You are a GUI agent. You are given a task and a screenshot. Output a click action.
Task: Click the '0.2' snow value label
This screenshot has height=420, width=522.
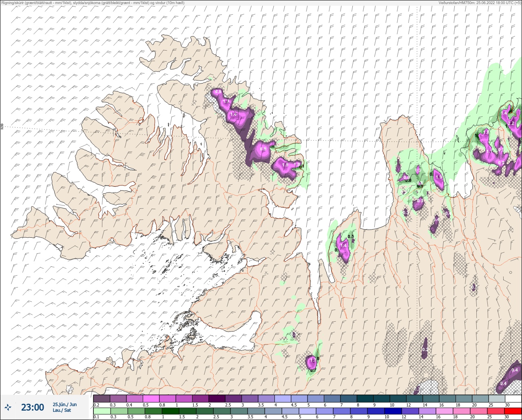425,350
